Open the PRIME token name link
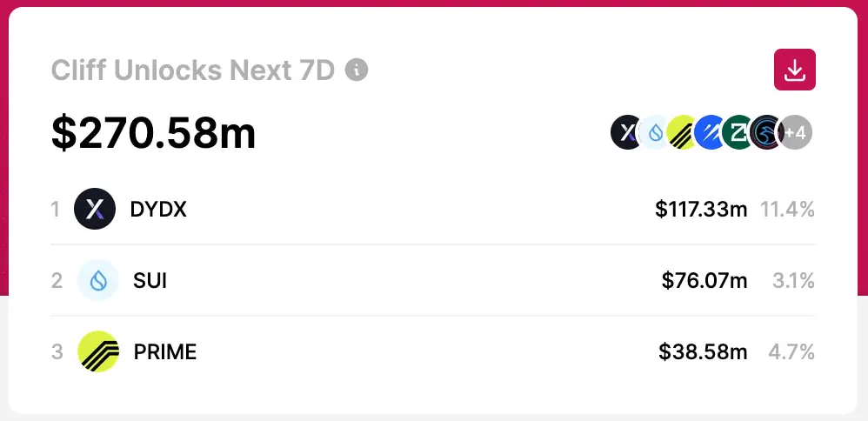The image size is (868, 421). (165, 351)
